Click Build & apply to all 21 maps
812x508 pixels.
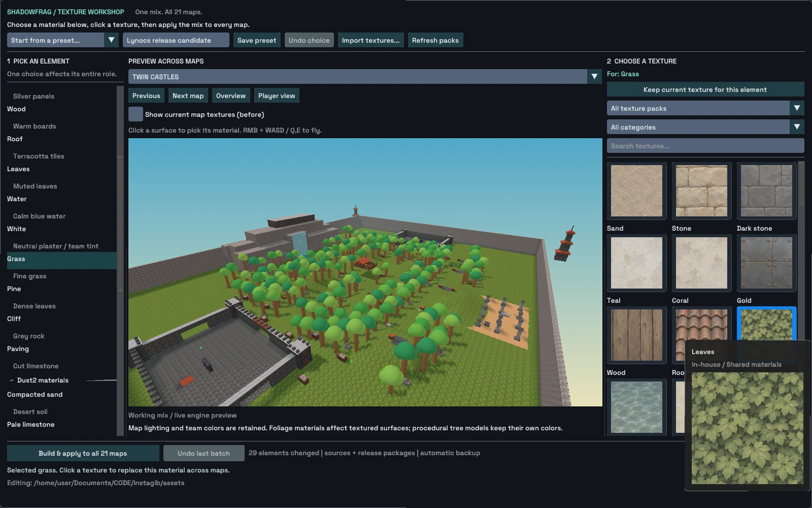(83, 453)
